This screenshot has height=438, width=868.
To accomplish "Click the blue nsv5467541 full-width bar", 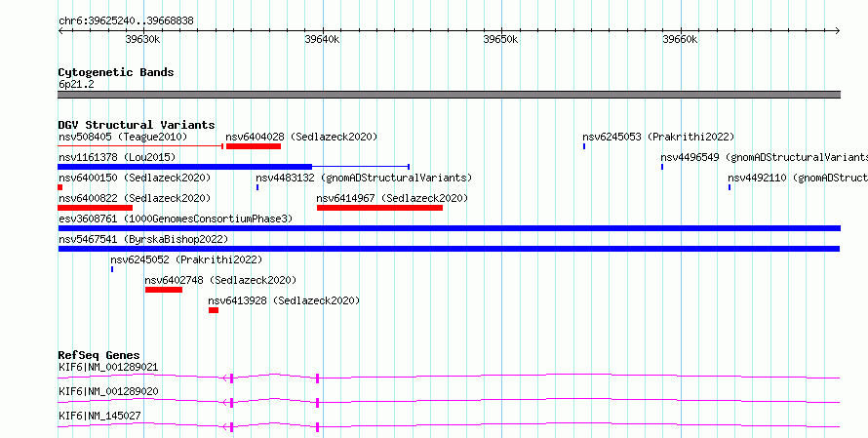I will click(450, 249).
